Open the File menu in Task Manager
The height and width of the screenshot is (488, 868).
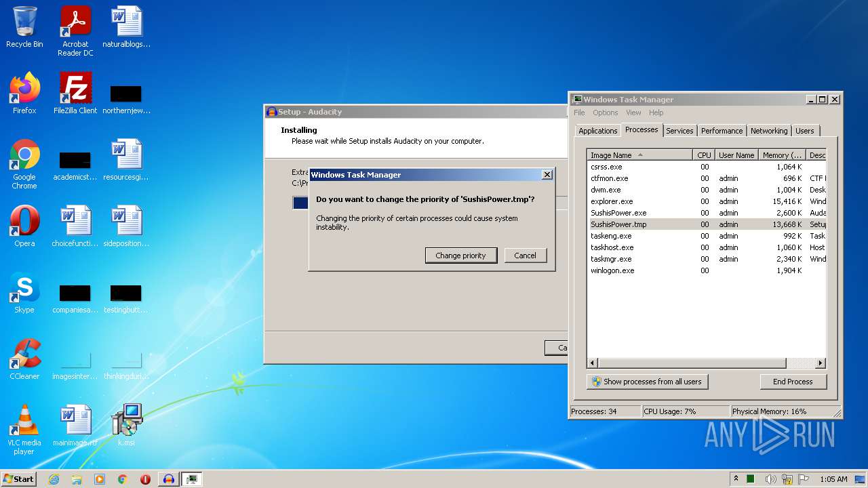(579, 113)
